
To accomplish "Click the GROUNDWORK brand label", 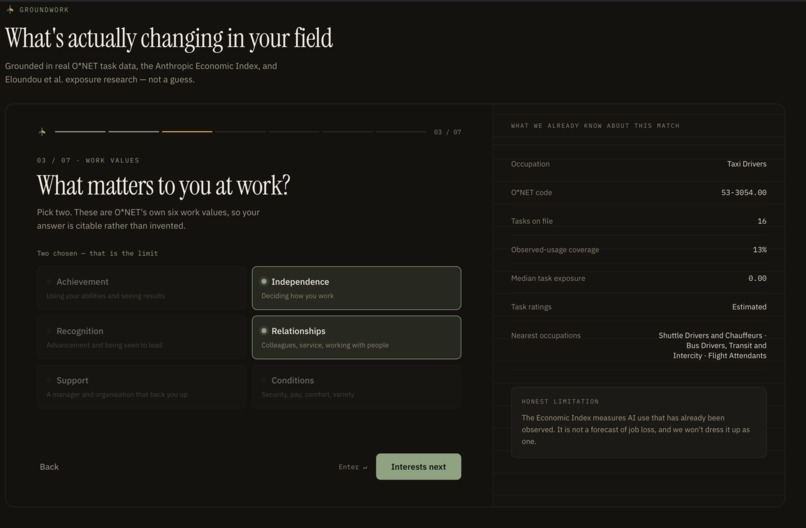I will [x=44, y=10].
